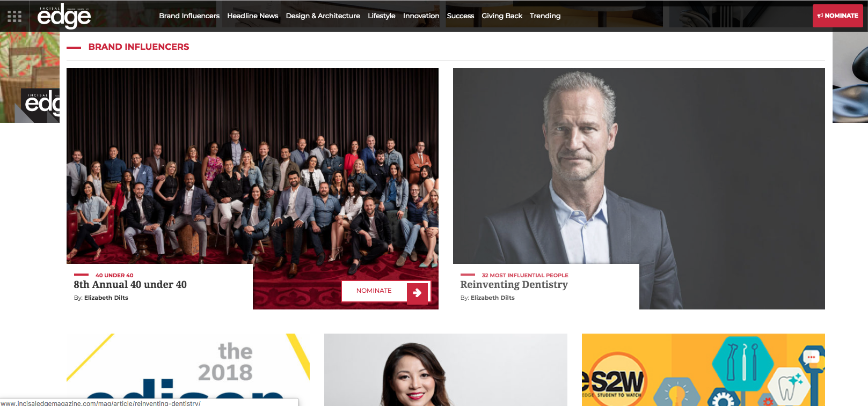
Task: Click the red arrow icon beside Nominate
Action: pos(417,293)
